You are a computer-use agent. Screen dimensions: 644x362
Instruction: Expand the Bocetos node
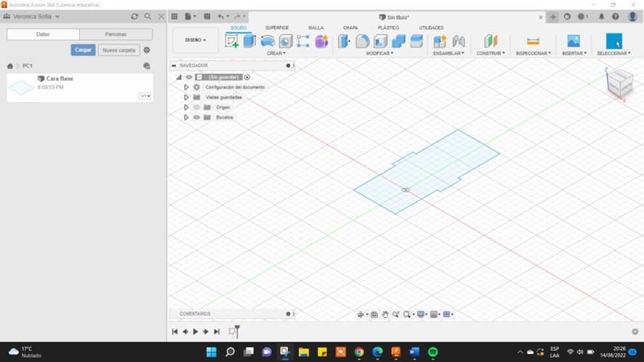(x=186, y=118)
